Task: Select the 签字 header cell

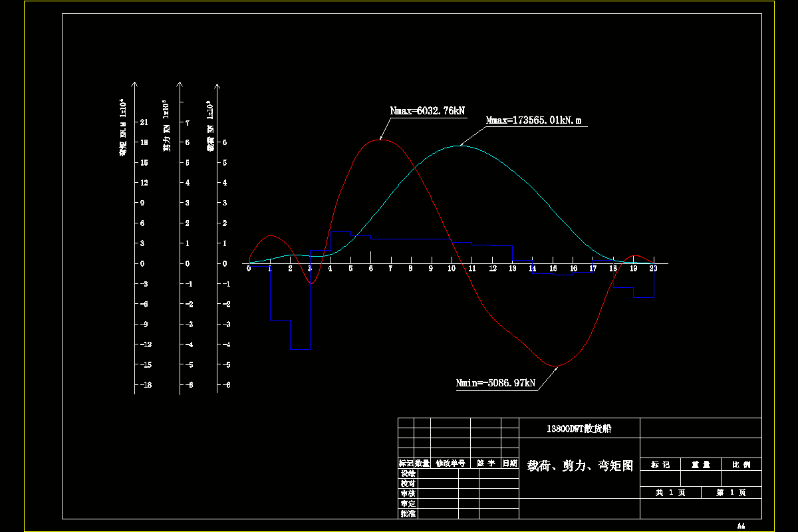Action: click(486, 464)
